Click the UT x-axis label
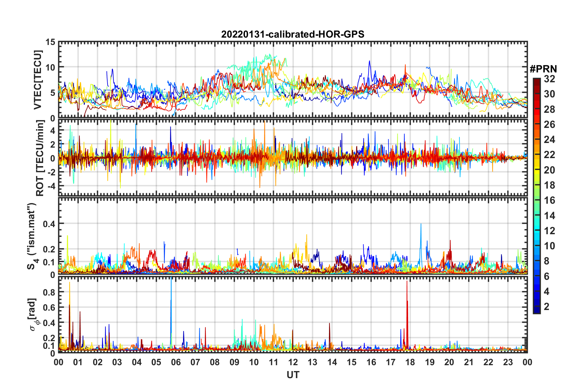This screenshot has width=586, height=392. 293,374
